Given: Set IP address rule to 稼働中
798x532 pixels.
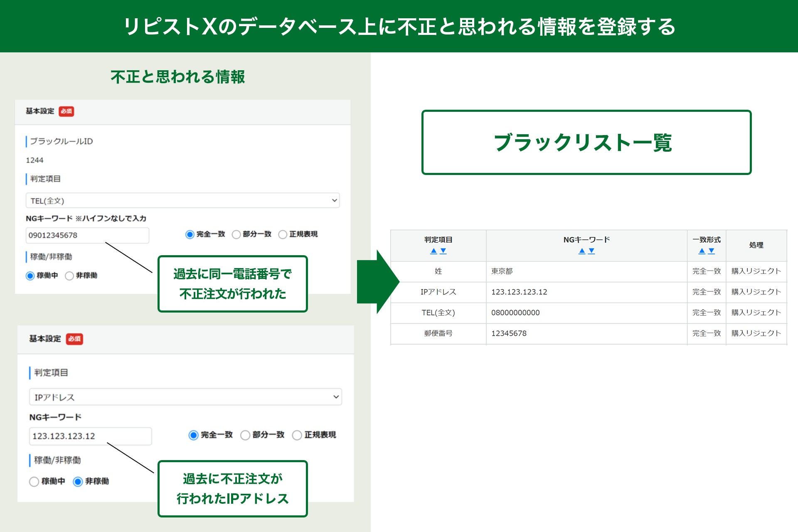Looking at the screenshot, I should point(34,481).
